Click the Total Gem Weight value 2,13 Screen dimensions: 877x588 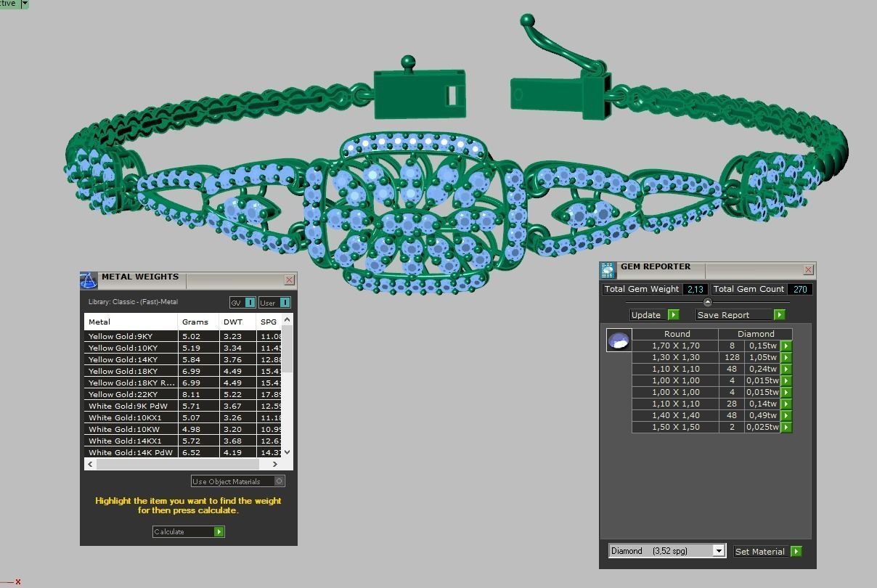pyautogui.click(x=695, y=289)
